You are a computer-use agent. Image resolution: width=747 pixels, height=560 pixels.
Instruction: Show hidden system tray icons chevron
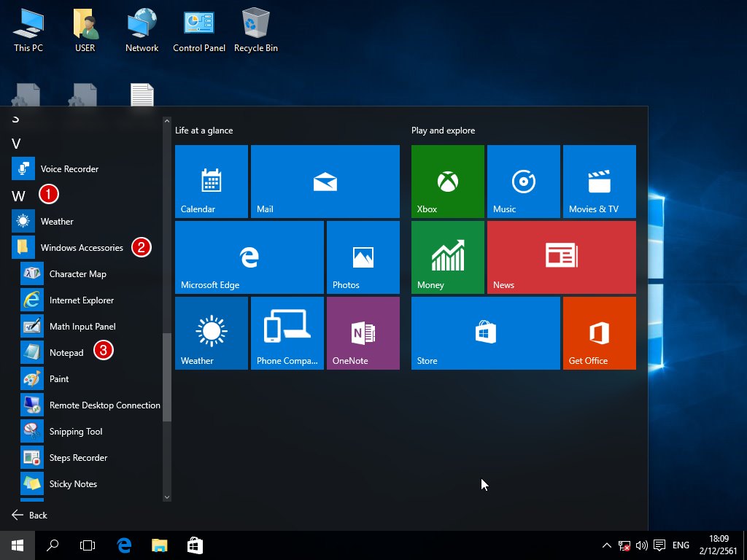pos(606,545)
